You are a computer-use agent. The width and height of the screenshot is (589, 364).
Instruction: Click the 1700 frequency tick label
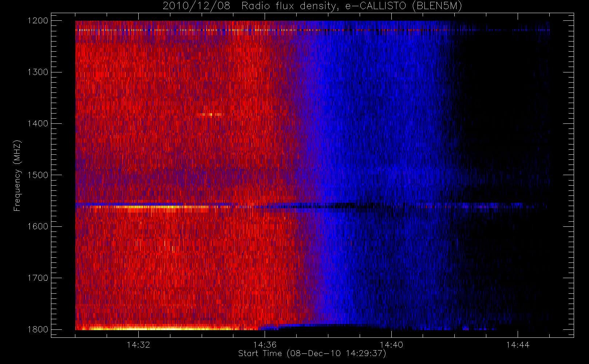coord(38,278)
